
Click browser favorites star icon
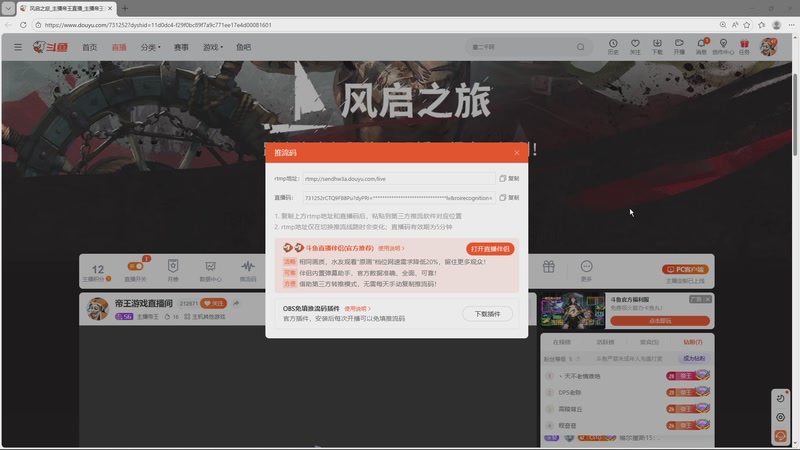coord(747,24)
